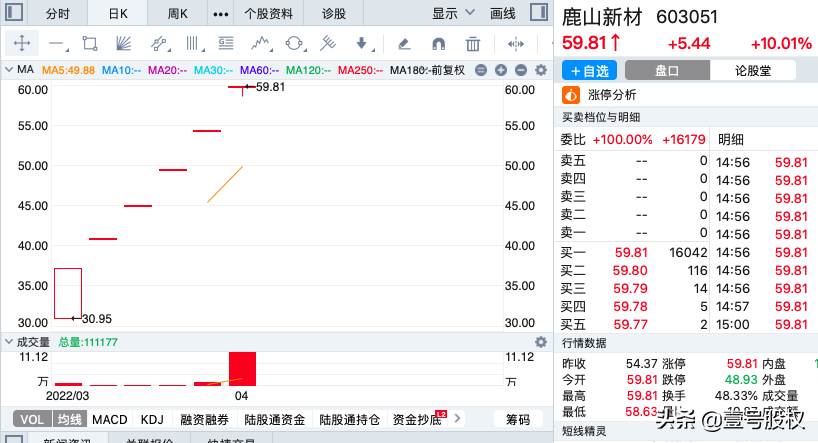This screenshot has width=818, height=443.
Task: Open the 个股资料 tab
Action: point(268,14)
